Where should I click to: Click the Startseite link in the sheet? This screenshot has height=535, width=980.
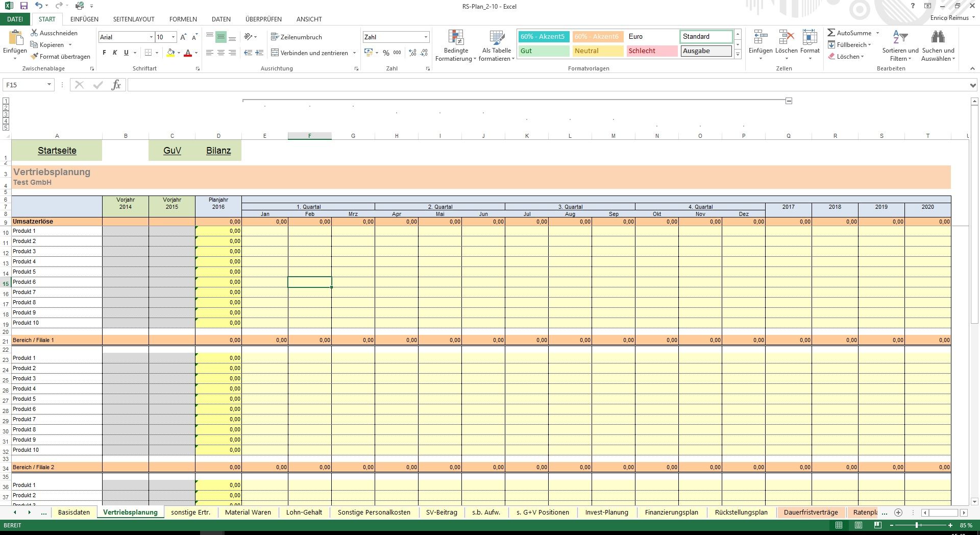[x=57, y=151]
